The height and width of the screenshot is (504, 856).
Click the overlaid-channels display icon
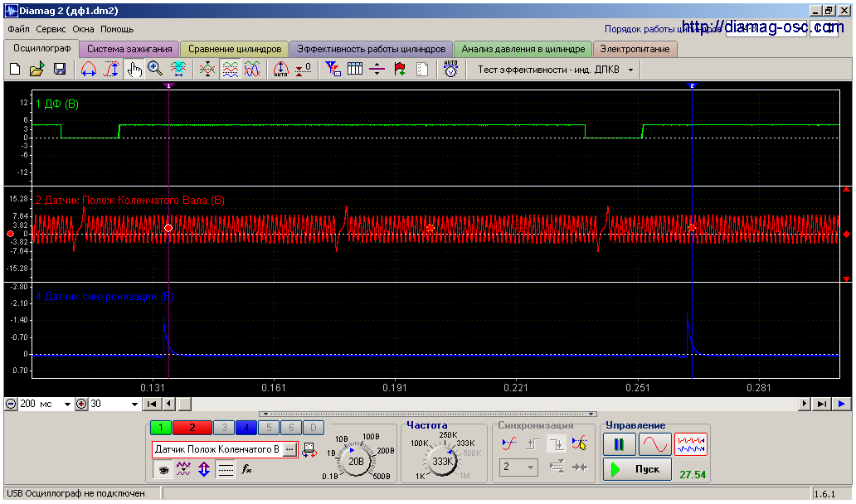(207, 70)
